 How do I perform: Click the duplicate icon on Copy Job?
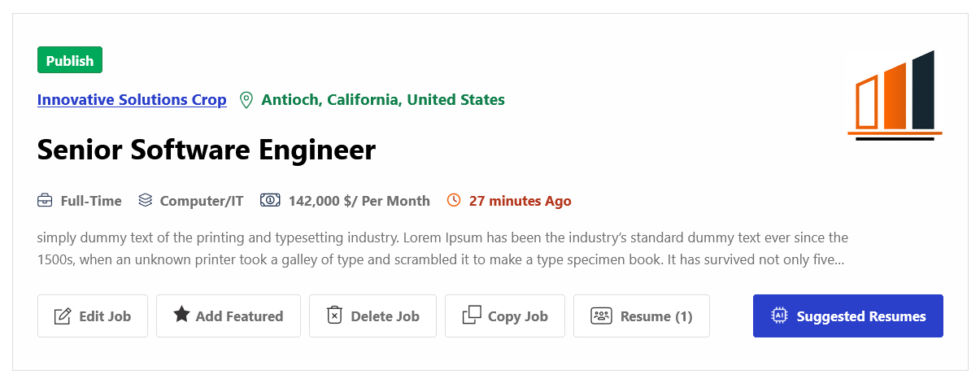click(472, 316)
